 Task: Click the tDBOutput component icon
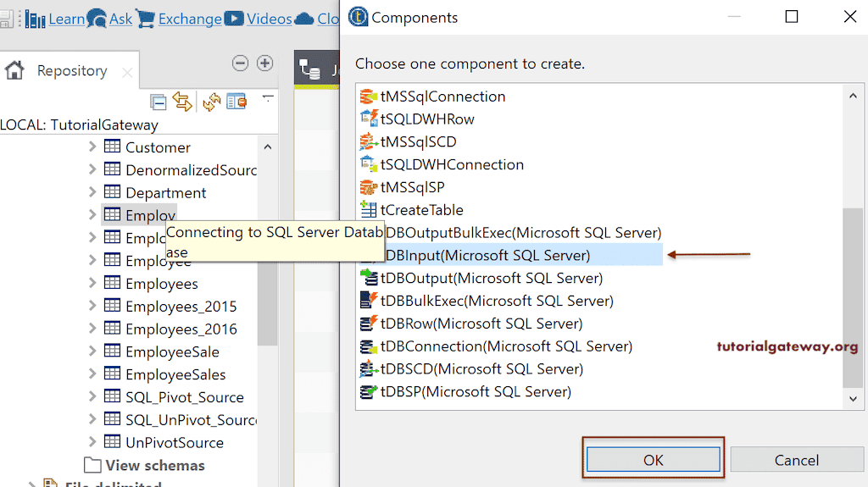point(369,277)
